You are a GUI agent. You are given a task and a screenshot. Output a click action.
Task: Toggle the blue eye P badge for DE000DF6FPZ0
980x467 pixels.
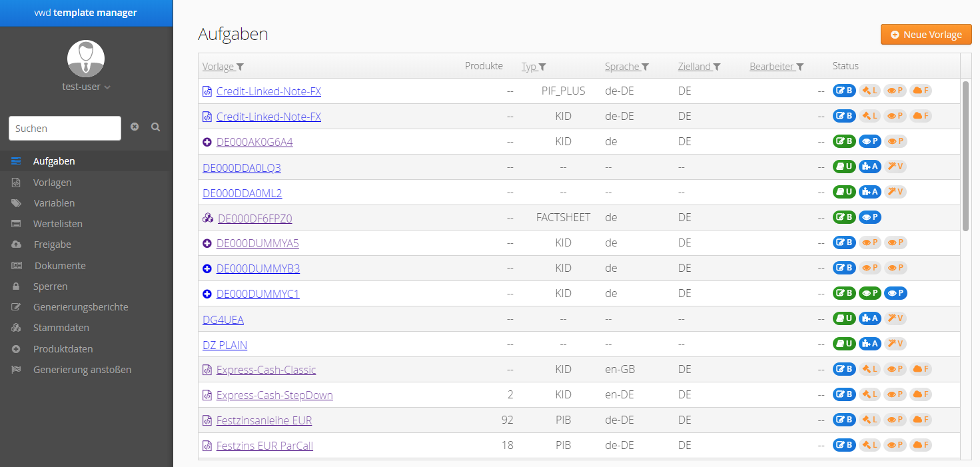869,217
